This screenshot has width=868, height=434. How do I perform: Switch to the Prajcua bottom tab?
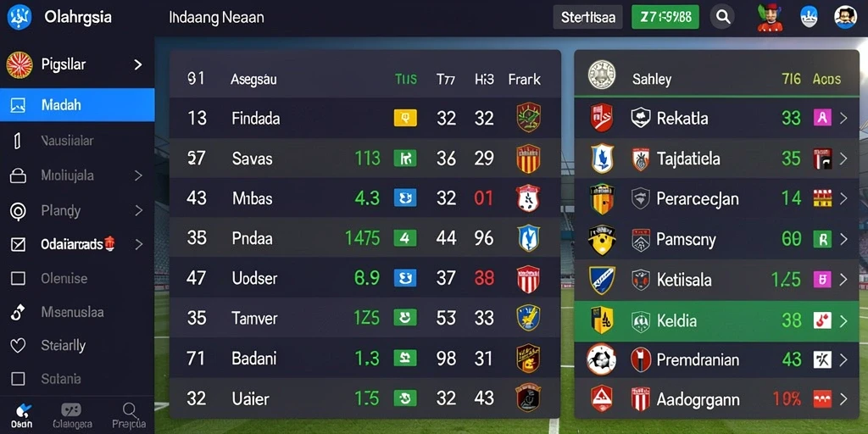pyautogui.click(x=129, y=416)
